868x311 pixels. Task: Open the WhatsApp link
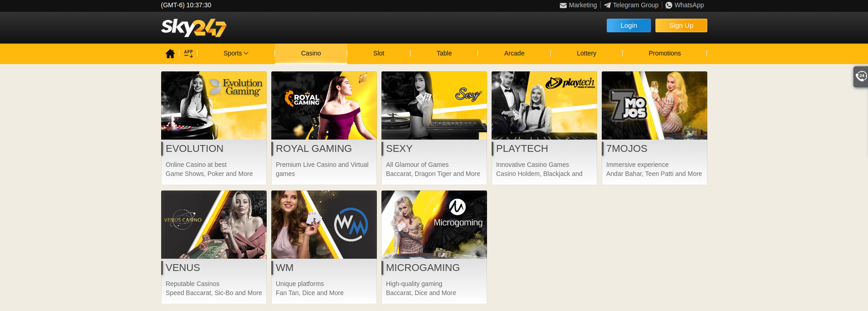[x=689, y=5]
